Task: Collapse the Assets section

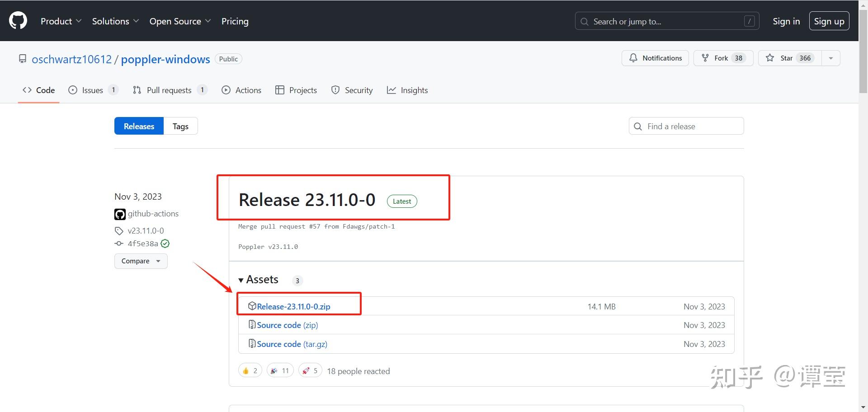Action: [x=259, y=280]
